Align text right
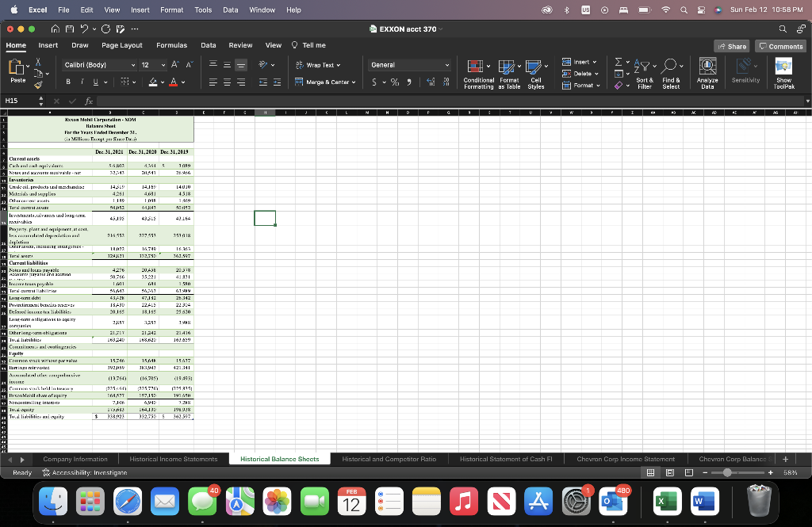 click(241, 82)
